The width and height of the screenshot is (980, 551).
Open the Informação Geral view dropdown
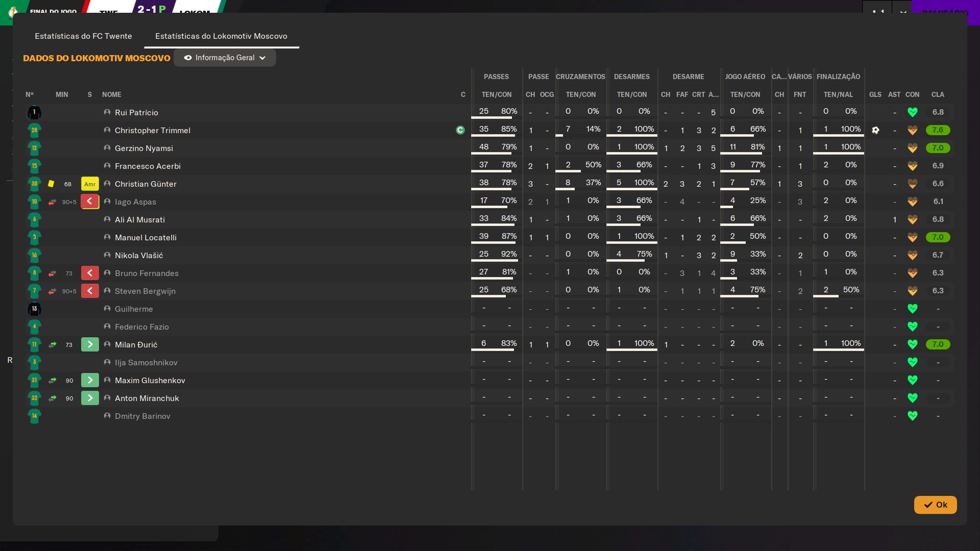click(x=225, y=58)
